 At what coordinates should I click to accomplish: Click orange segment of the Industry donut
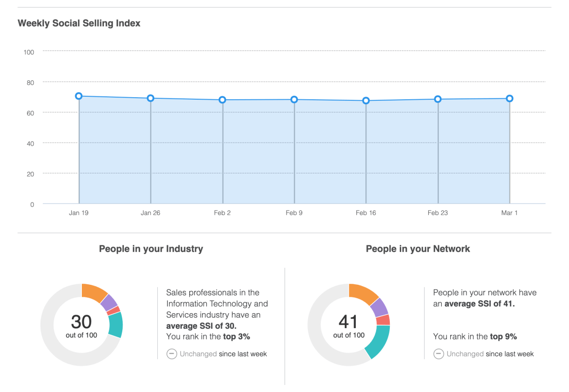(x=93, y=291)
